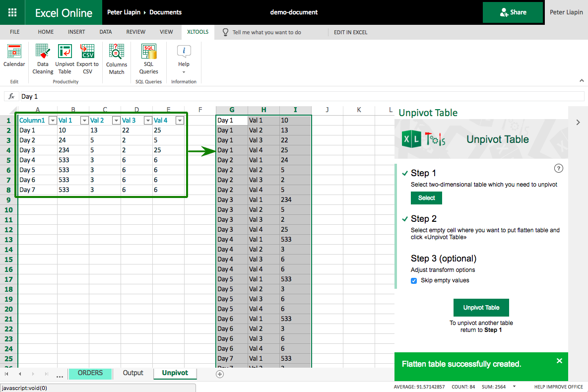The width and height of the screenshot is (588, 392).
Task: Switch to the REVIEW ribbon tab
Action: pyautogui.click(x=136, y=32)
